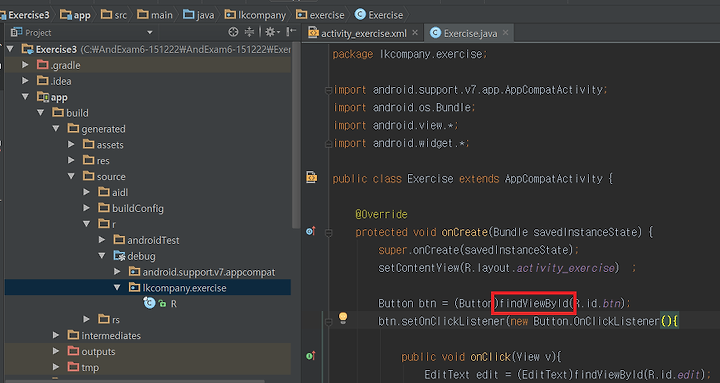Expand android.support.v7.appcompat package
This screenshot has height=383, width=720.
[117, 272]
